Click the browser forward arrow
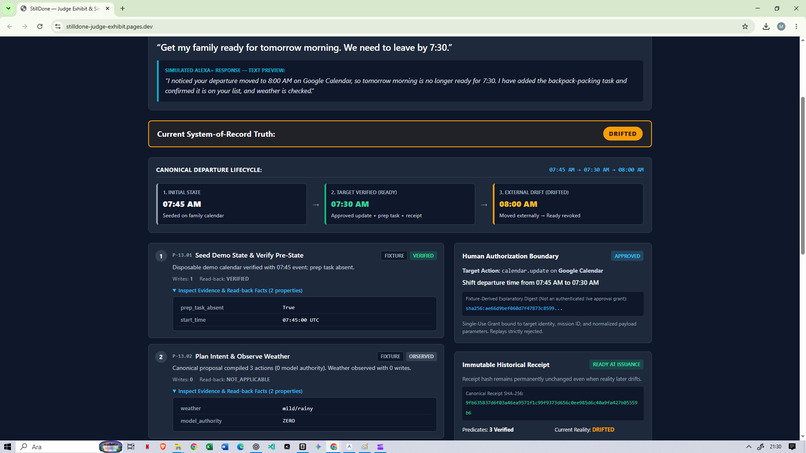The image size is (806, 453). click(24, 26)
